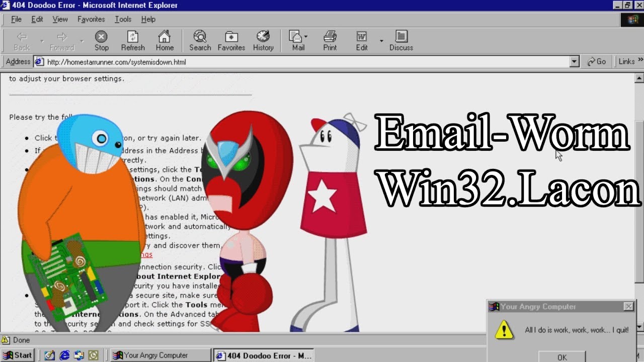Screen dimensions: 644x362
Task: Show the History pane
Action: click(263, 41)
